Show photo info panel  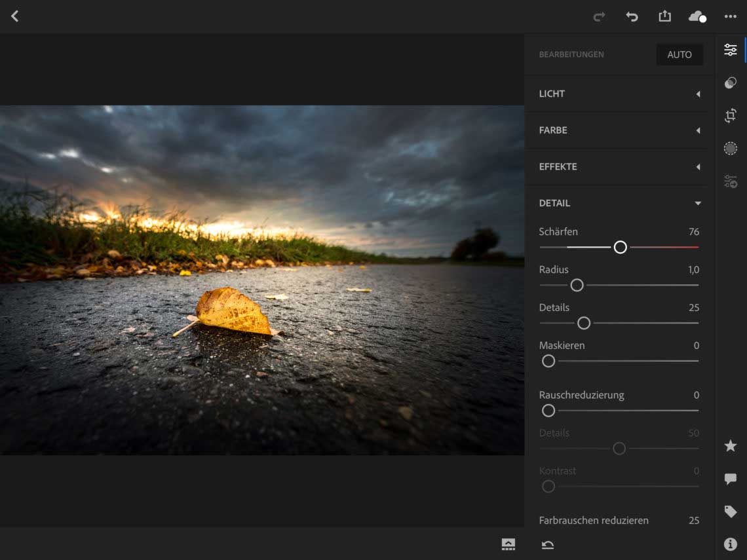click(x=731, y=544)
